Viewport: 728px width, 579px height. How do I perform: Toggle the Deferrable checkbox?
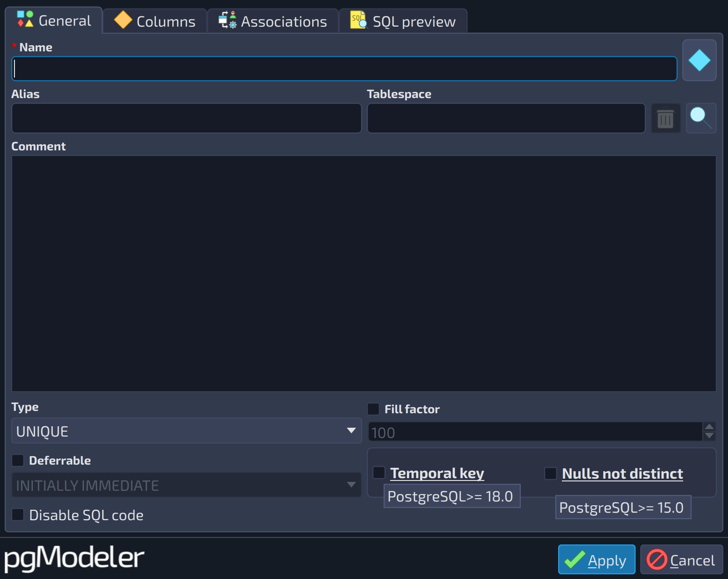[x=18, y=460]
